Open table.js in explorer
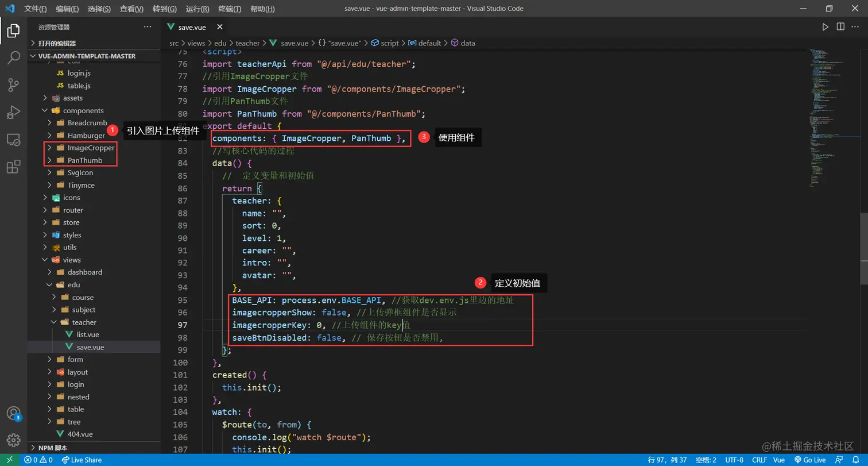 [94, 86]
